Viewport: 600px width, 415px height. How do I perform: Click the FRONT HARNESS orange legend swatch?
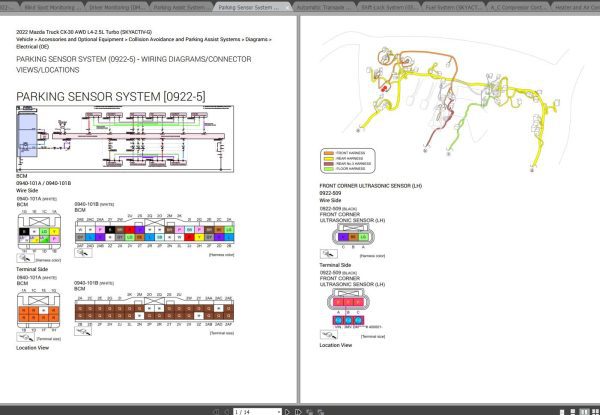(329, 153)
